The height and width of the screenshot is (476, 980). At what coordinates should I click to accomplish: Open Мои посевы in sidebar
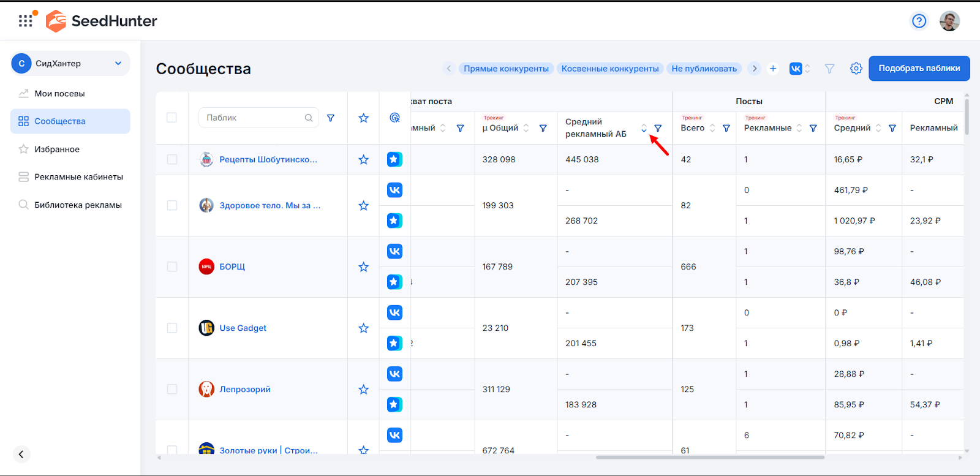59,94
